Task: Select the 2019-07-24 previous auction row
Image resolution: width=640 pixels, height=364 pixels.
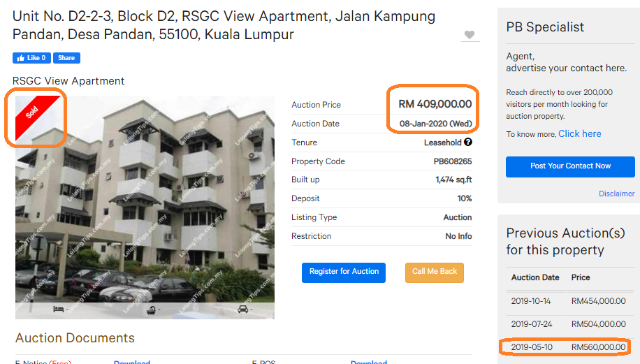Action: coord(570,324)
